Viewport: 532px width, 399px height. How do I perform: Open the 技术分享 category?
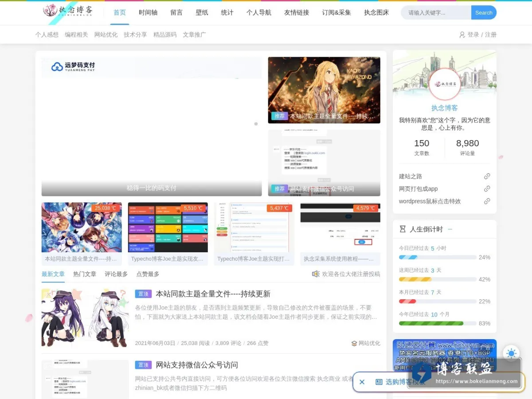(x=135, y=35)
